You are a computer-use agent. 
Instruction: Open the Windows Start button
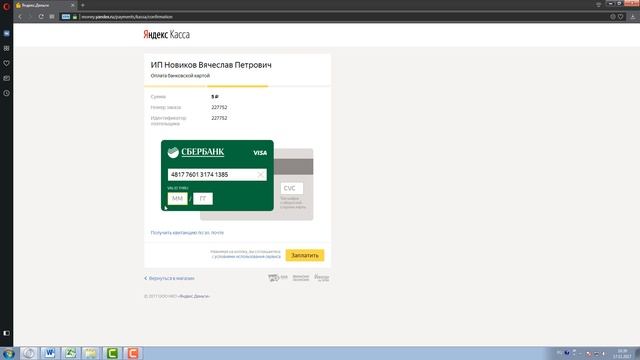[8, 353]
